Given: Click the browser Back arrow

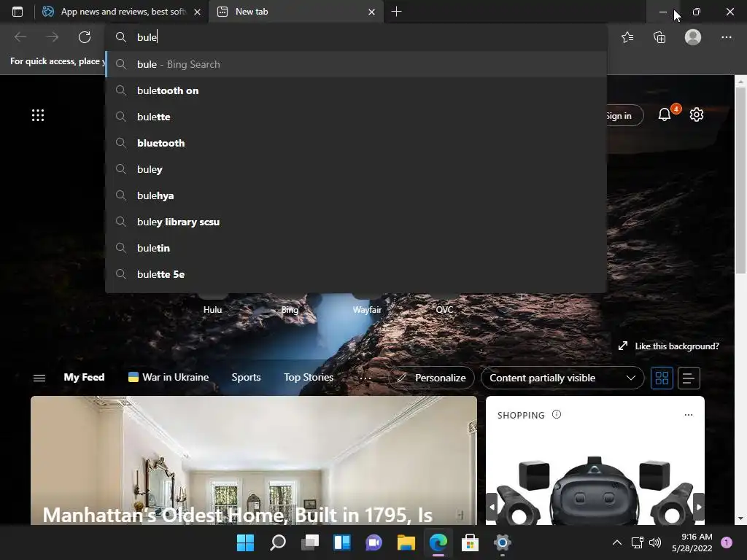Looking at the screenshot, I should (x=20, y=37).
